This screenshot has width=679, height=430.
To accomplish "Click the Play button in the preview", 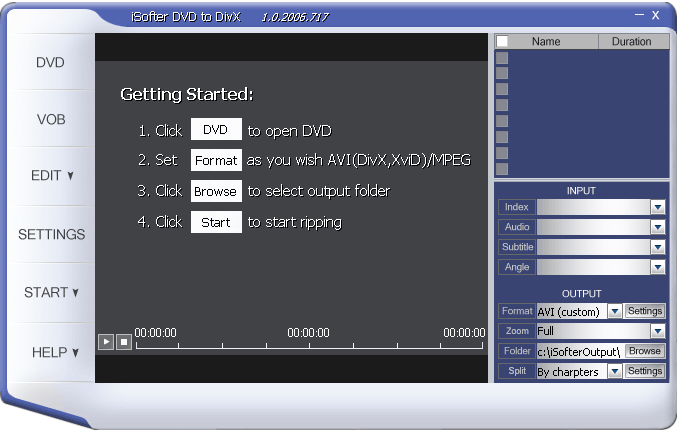I will tap(106, 342).
